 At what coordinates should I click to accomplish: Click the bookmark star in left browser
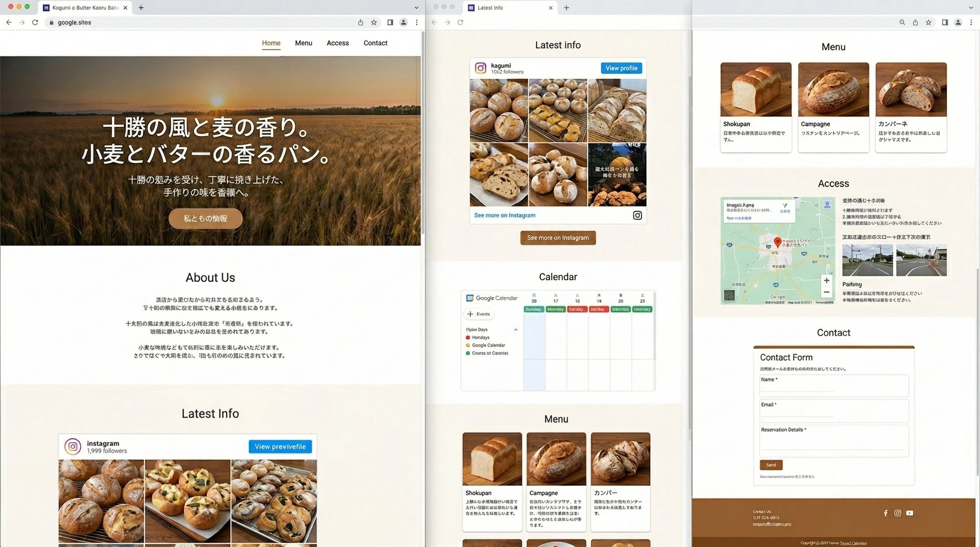click(x=374, y=22)
